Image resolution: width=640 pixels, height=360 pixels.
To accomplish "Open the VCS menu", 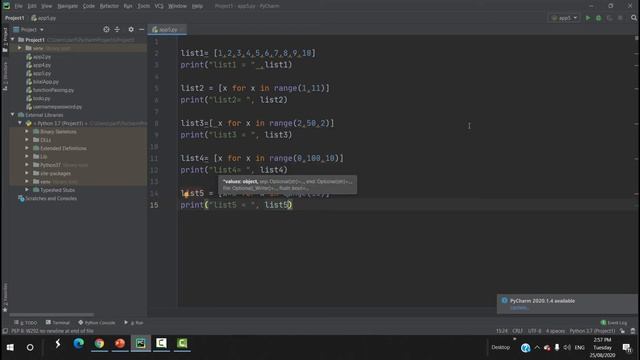I will pyautogui.click(x=159, y=6).
